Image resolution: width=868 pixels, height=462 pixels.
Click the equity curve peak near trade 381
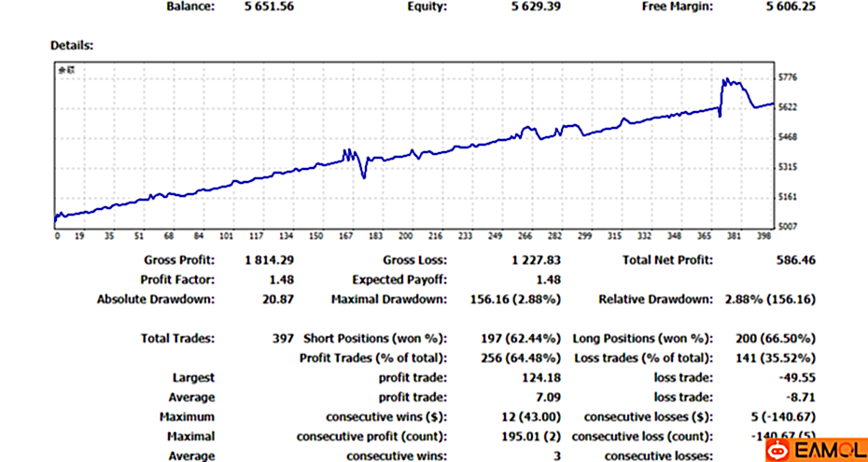[726, 81]
